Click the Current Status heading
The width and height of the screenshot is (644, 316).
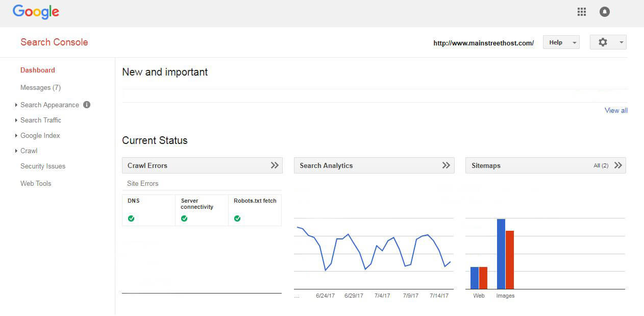[x=155, y=140]
